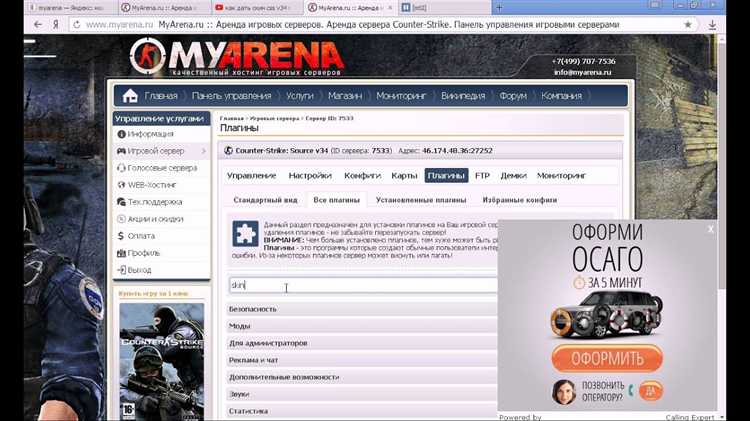Screen dimensions: 750x421
Task: Click the Counter-Strike server game icon
Action: click(x=229, y=150)
